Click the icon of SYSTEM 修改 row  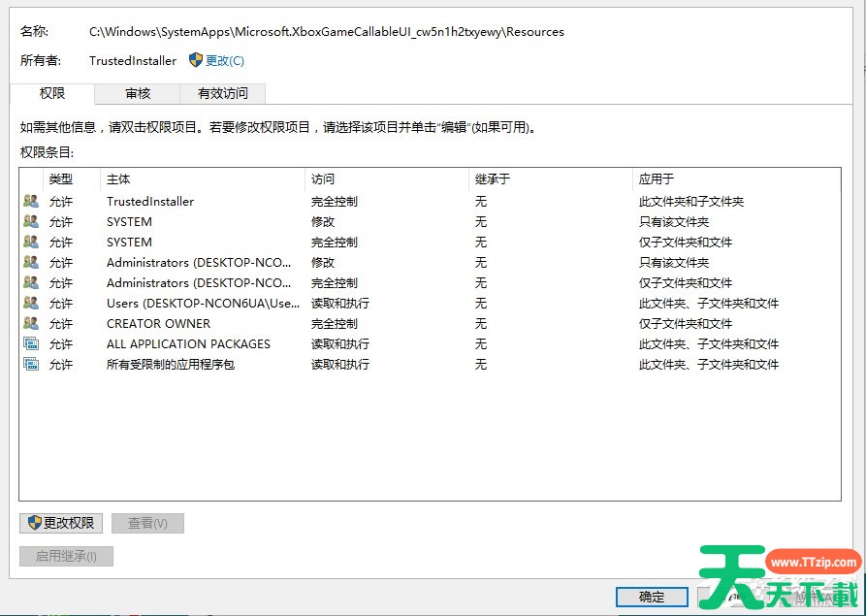click(31, 222)
